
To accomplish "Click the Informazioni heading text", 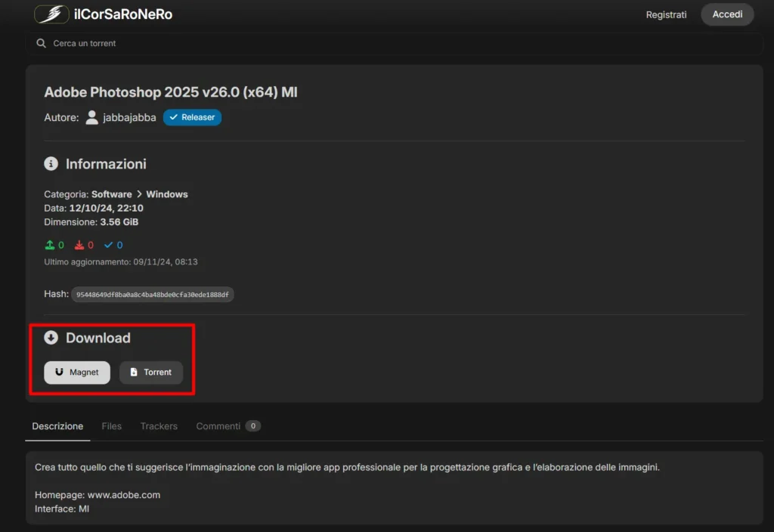I will tap(106, 164).
